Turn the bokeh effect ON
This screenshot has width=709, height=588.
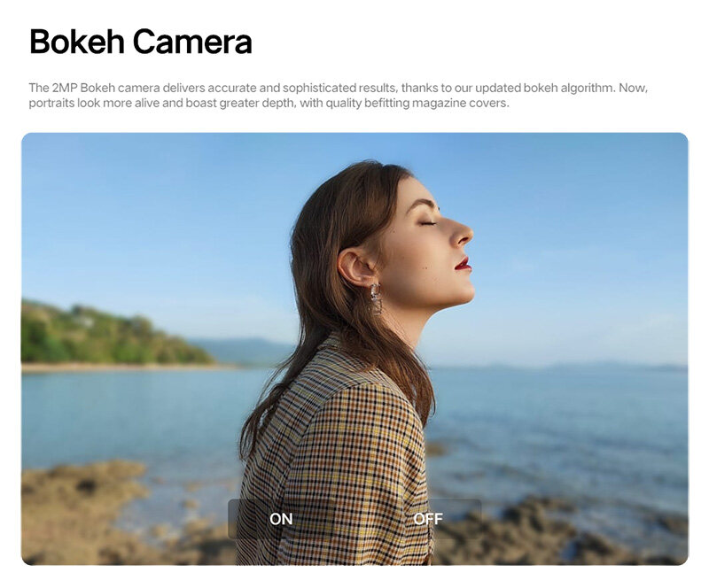(281, 519)
